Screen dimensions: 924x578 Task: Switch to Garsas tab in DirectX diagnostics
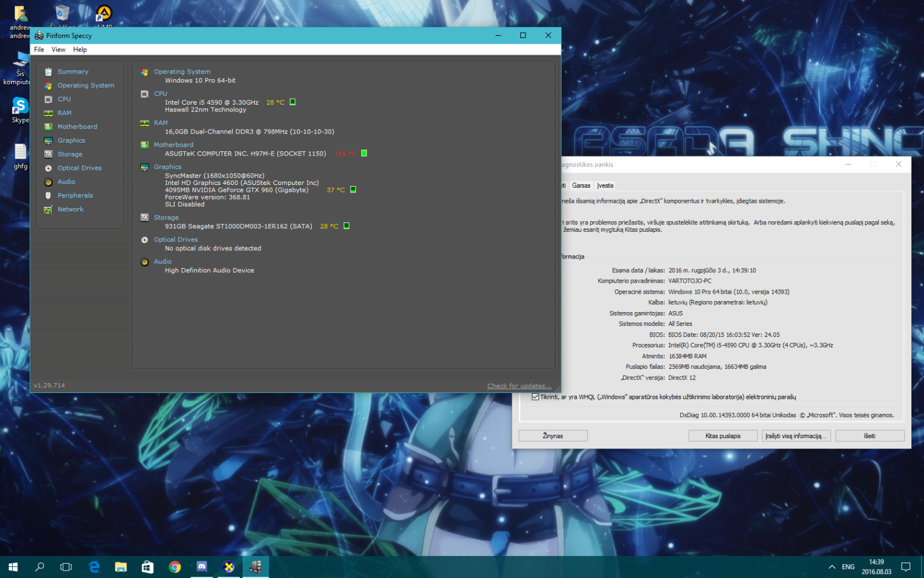tap(581, 186)
